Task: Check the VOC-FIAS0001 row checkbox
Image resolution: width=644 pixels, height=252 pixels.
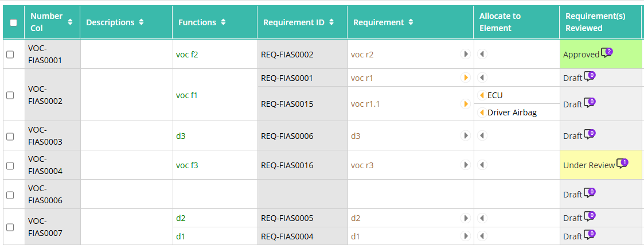Action: click(x=10, y=55)
